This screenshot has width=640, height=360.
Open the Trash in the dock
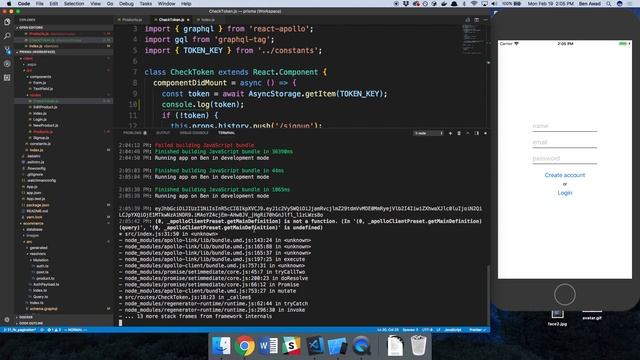pos(418,346)
